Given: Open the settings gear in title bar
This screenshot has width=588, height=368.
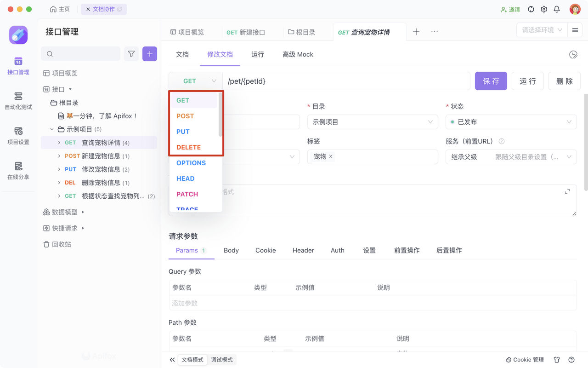Looking at the screenshot, I should (x=544, y=9).
